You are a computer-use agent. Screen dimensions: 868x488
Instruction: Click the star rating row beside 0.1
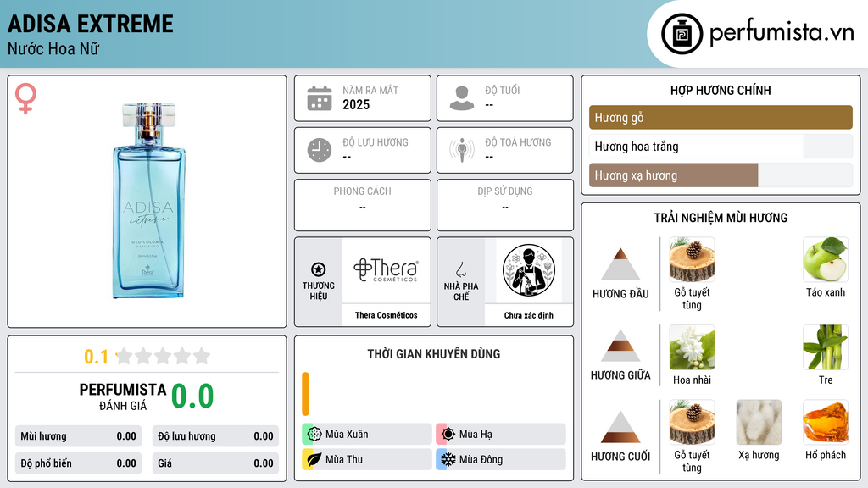163,356
